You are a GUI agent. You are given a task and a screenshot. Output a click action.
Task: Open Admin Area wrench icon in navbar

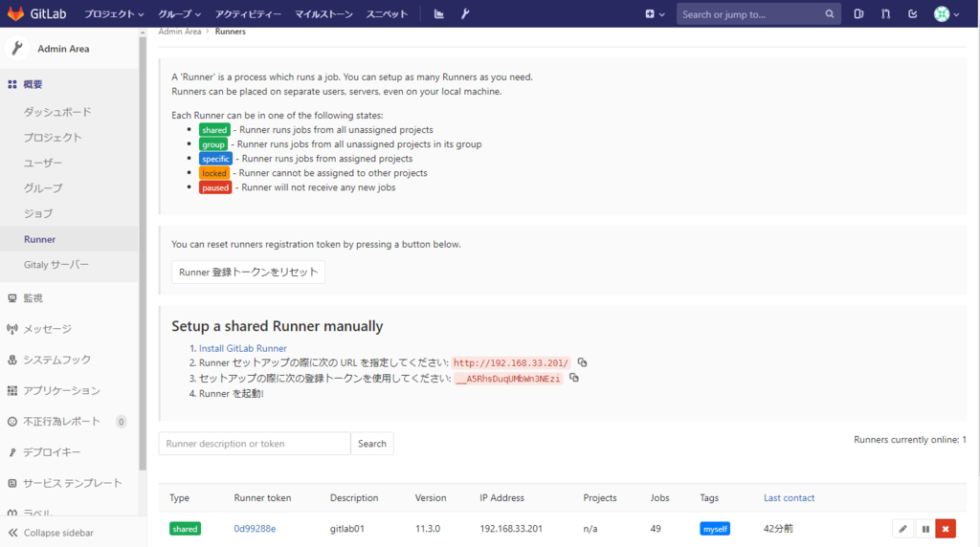point(465,13)
